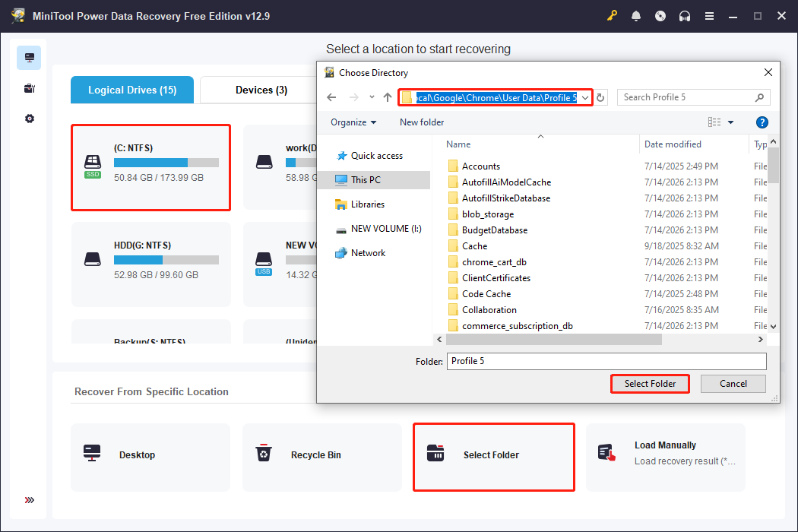Viewport: 798px width, 532px height.
Task: Click the horizontal scrollbar in file list
Action: (x=554, y=339)
